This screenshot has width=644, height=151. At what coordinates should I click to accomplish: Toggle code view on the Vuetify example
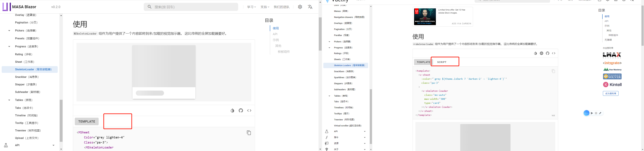pos(553,53)
